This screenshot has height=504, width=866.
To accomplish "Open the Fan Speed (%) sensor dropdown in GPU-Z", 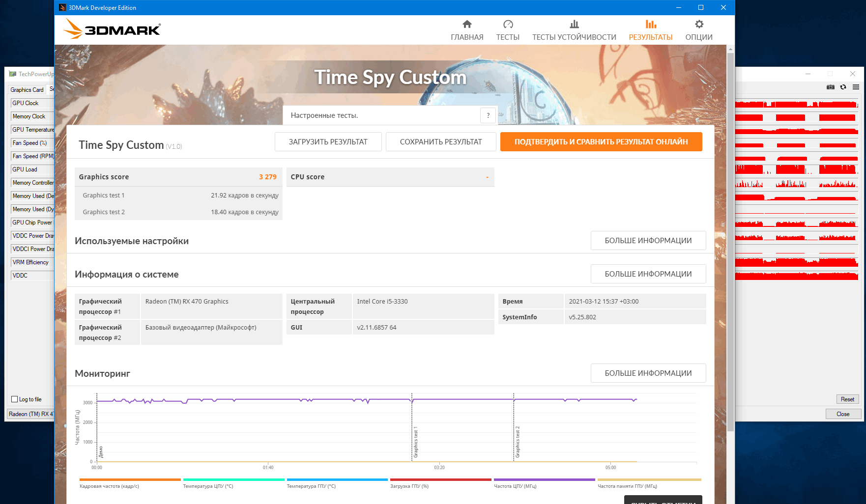I will pyautogui.click(x=32, y=143).
